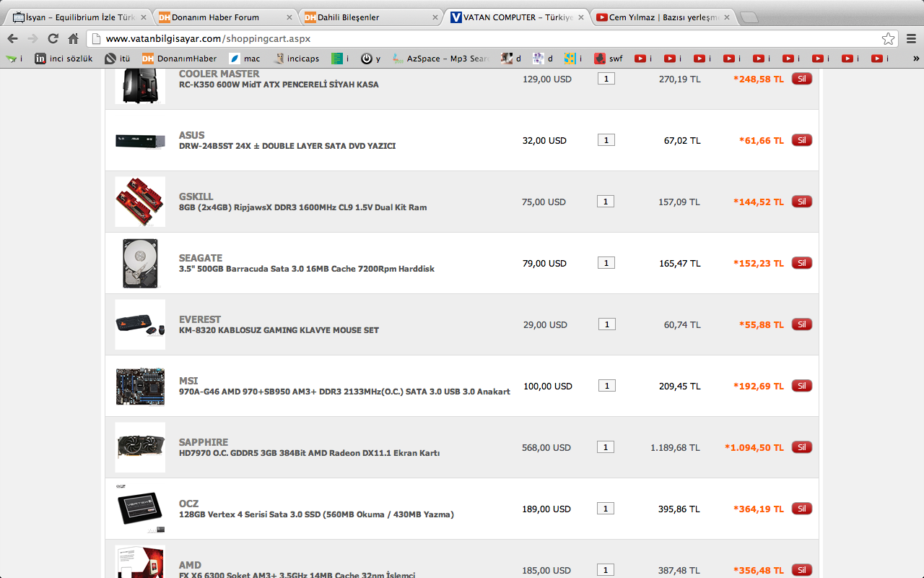Open the OCZ SSD thumbnail
Screen dimensions: 924x578
point(140,509)
